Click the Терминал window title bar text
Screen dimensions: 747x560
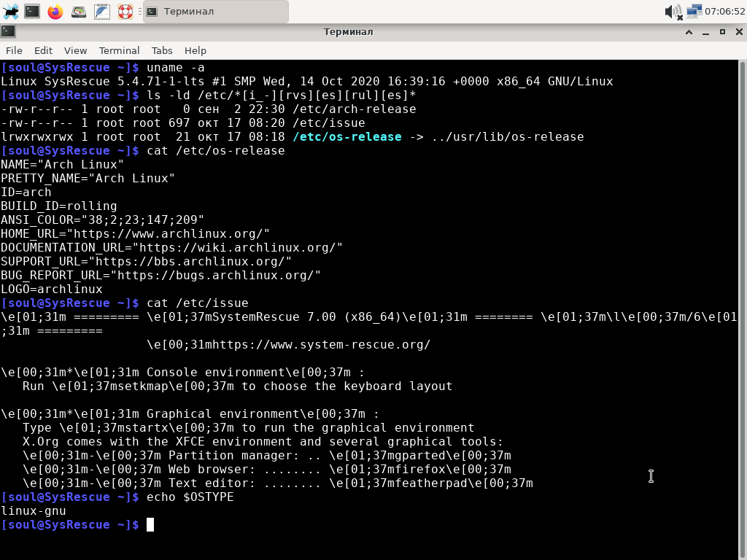click(348, 32)
